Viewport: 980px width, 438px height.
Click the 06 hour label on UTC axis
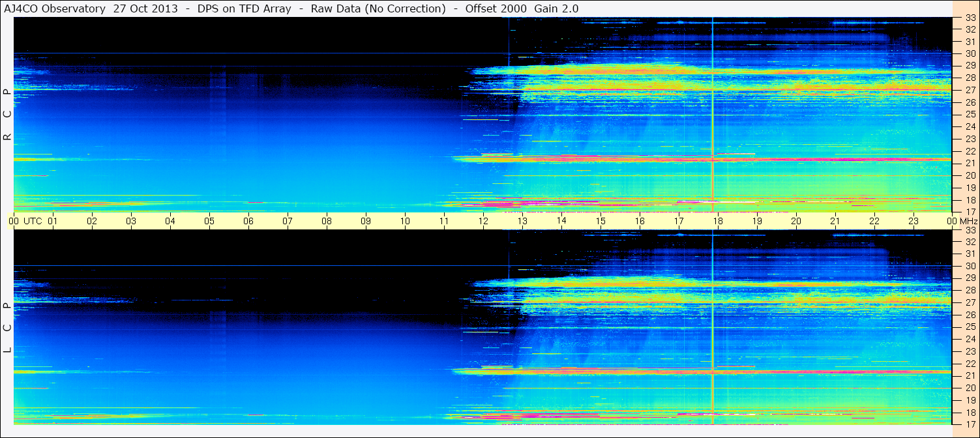point(248,221)
